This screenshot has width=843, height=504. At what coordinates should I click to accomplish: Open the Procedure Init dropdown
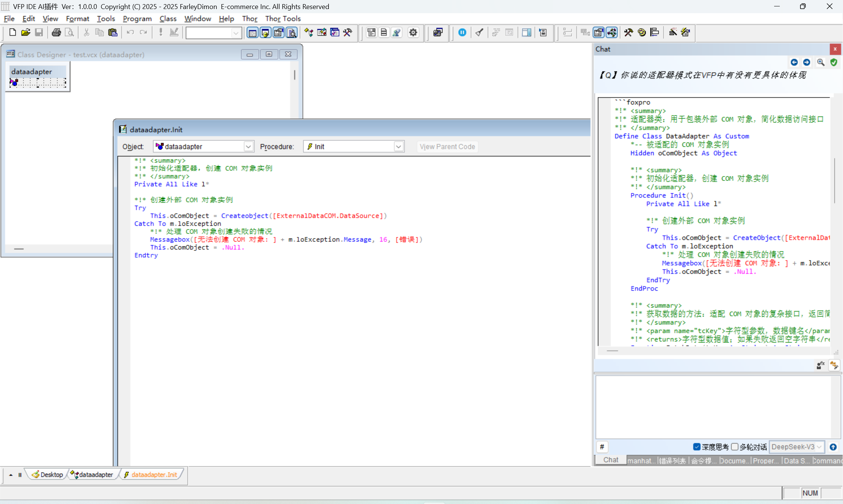[x=398, y=147]
